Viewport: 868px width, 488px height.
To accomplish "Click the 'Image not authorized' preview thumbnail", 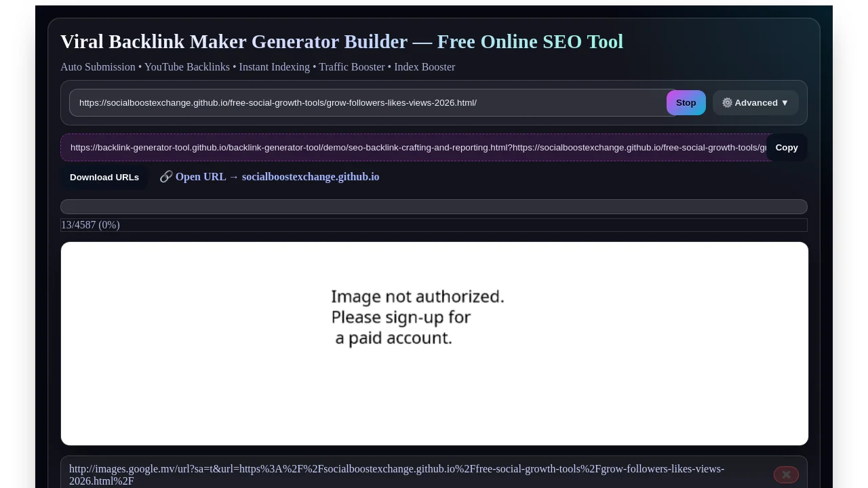I will [x=435, y=344].
